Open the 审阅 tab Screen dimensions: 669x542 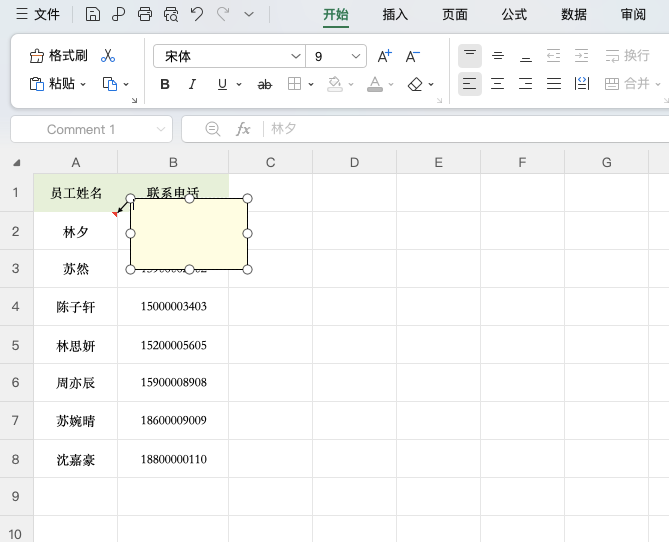point(633,15)
